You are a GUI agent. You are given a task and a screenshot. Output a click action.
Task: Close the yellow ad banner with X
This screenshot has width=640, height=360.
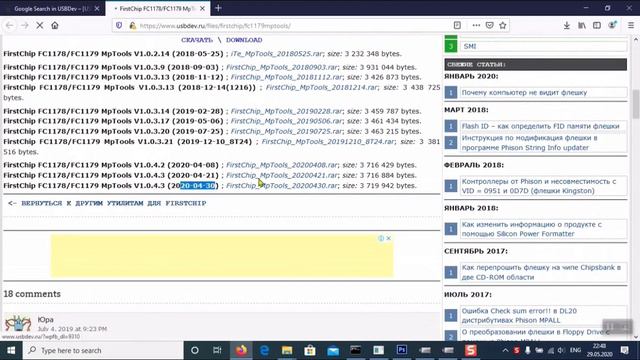[x=389, y=238]
